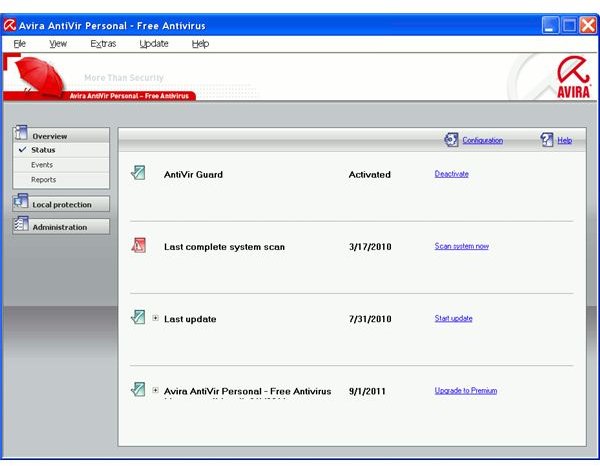Expand the Last update details
The image size is (600, 466).
(155, 318)
